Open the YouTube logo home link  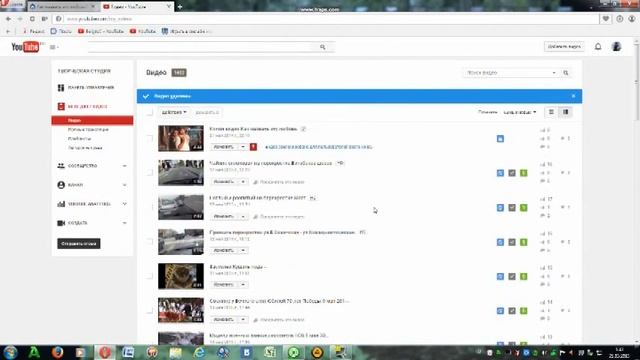click(x=25, y=47)
